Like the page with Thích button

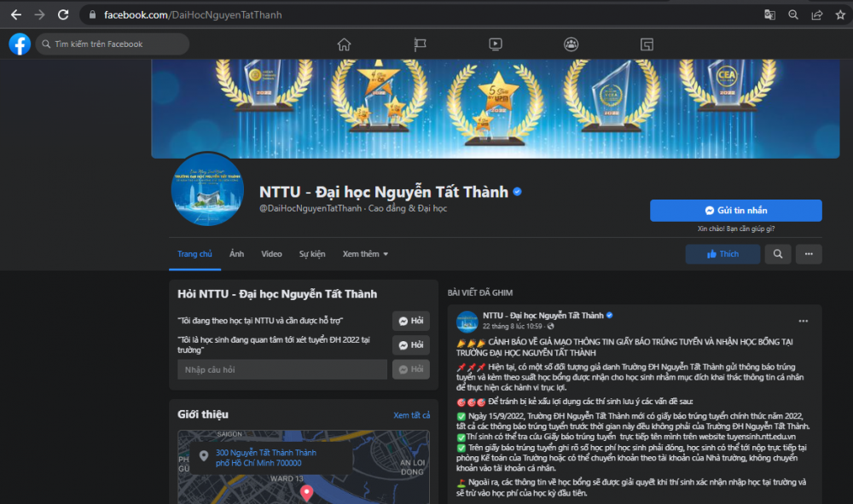[722, 254]
